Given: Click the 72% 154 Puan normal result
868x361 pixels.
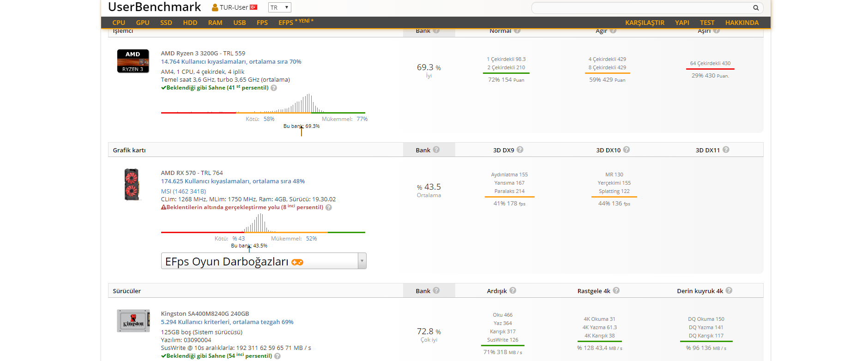Looking at the screenshot, I should pyautogui.click(x=506, y=80).
